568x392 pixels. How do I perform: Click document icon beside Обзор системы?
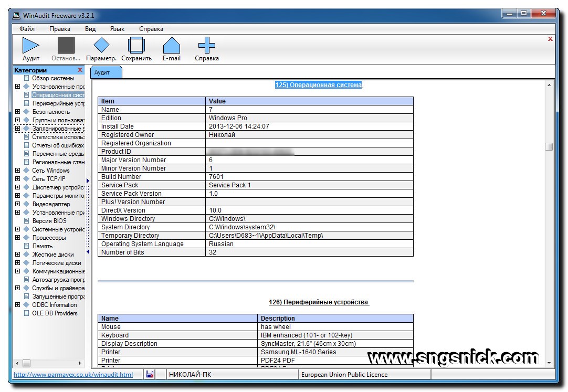click(26, 78)
